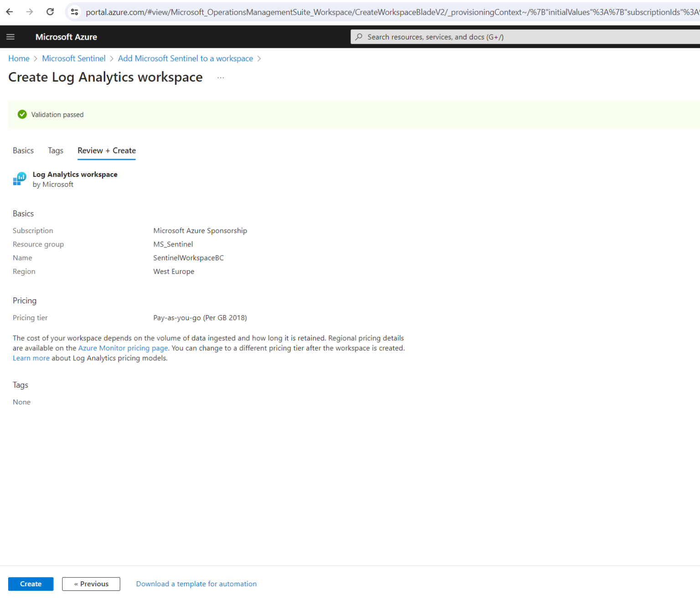Click the search magnifier icon
The height and width of the screenshot is (599, 700).
click(x=359, y=37)
